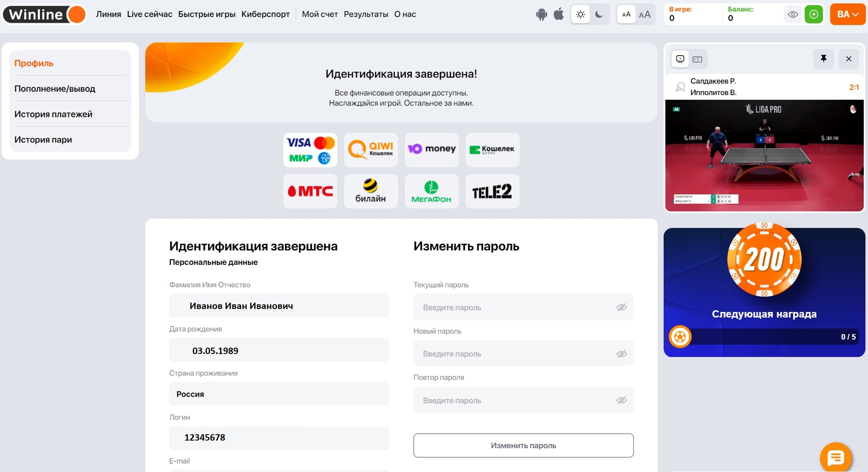The image size is (868, 472).
Task: Hide the balance with the eye icon
Action: (792, 14)
